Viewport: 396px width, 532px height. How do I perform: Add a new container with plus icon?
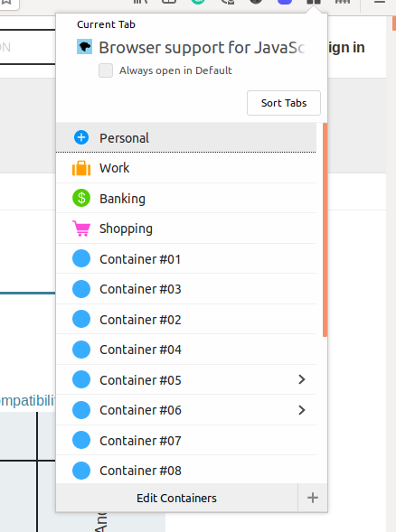pyautogui.click(x=313, y=498)
